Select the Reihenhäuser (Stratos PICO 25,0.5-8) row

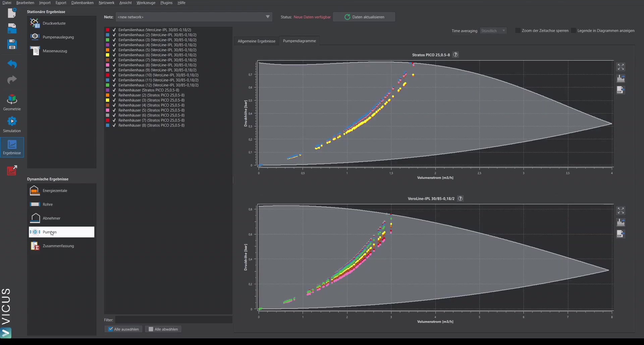point(168,90)
